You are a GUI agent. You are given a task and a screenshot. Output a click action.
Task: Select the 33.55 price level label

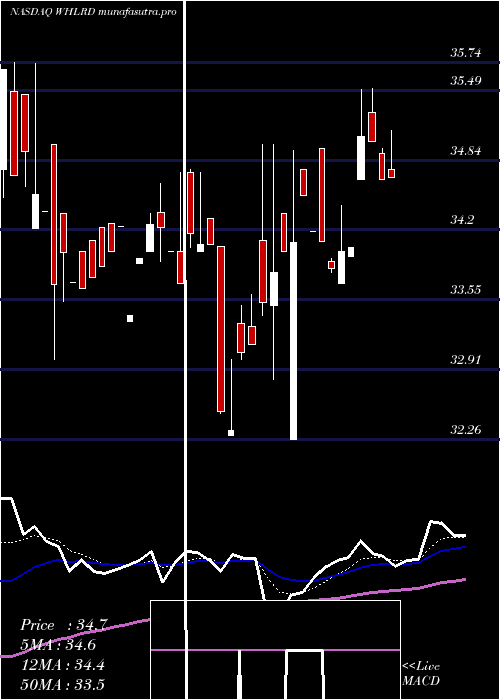[466, 290]
